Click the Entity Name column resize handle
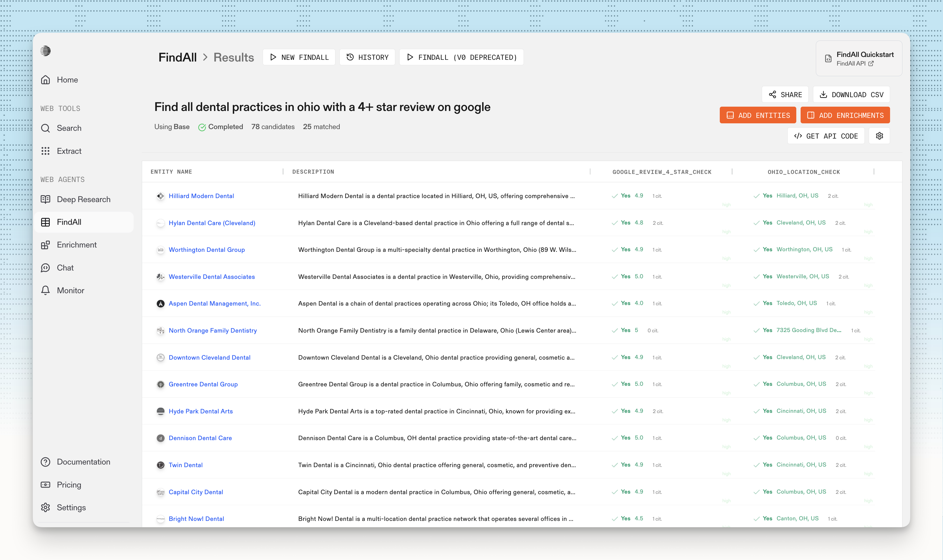 [283, 172]
